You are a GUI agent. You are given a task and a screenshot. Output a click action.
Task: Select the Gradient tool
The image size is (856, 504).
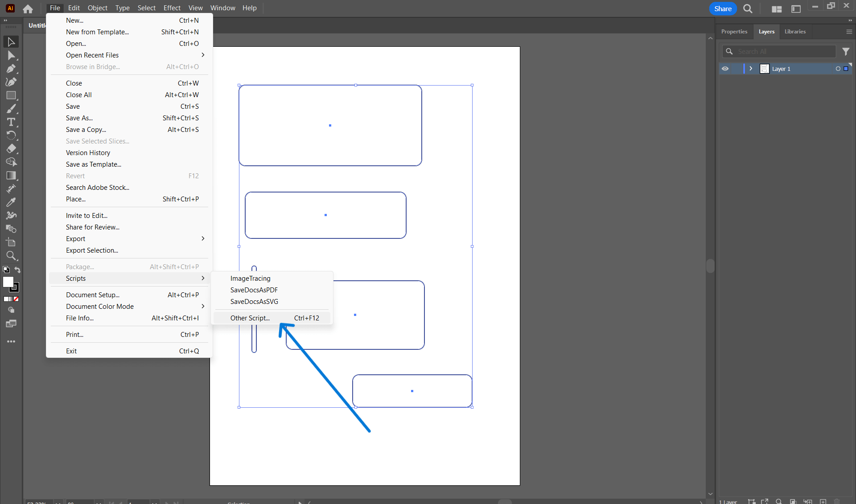(x=11, y=176)
